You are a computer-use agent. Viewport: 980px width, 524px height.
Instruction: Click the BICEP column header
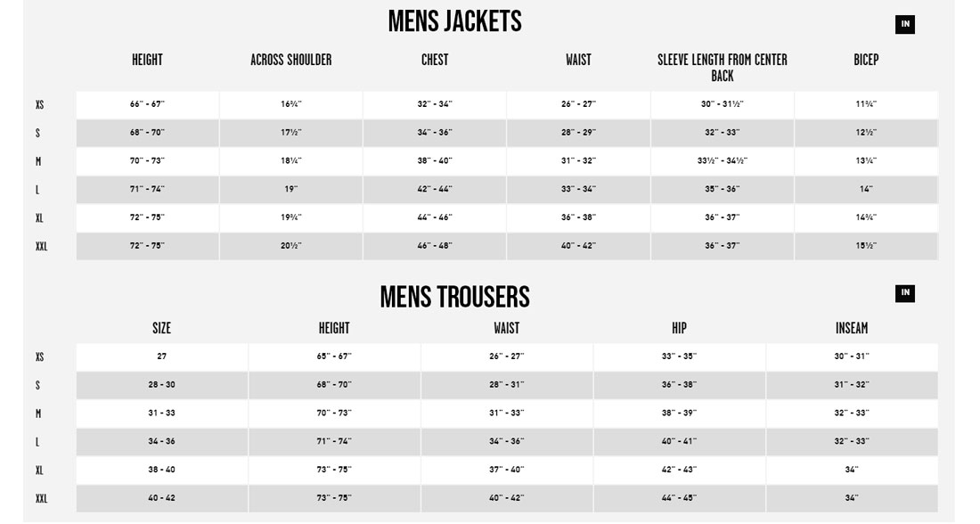click(x=864, y=60)
